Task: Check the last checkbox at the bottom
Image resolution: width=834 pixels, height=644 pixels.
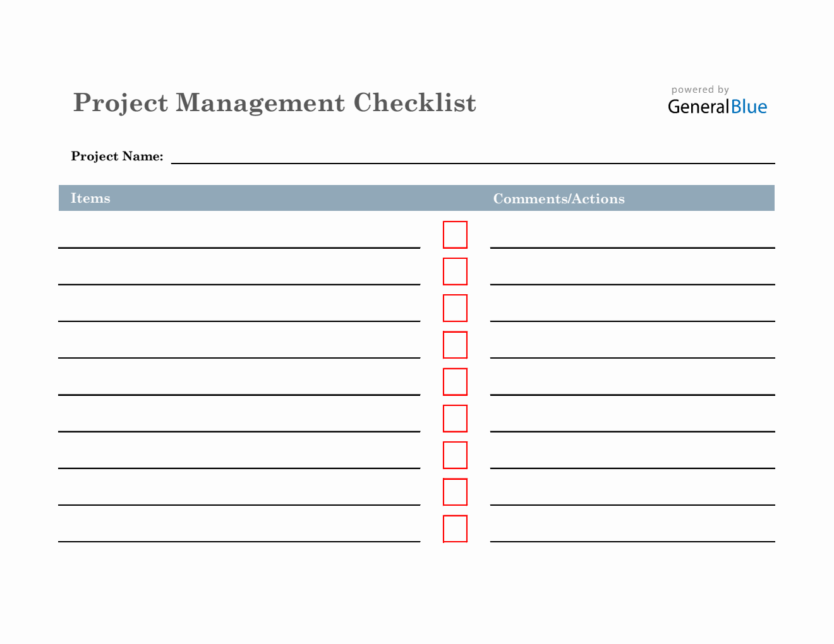Action: coord(455,528)
